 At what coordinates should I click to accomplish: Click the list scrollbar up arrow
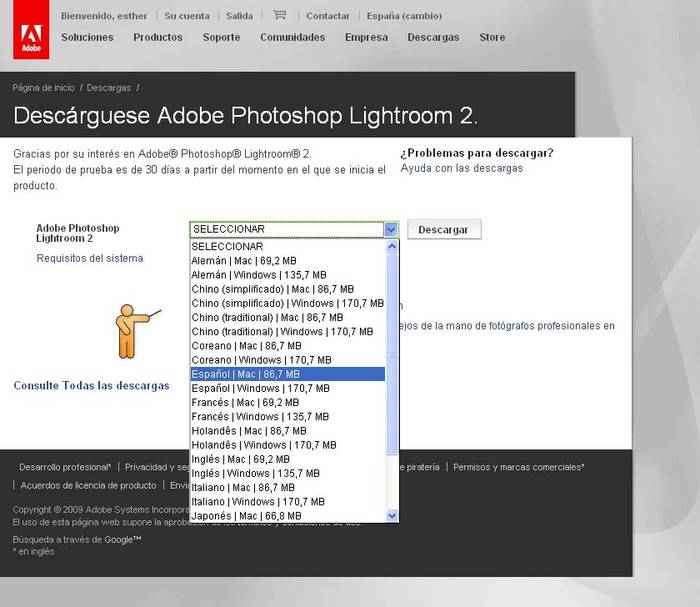tap(392, 246)
